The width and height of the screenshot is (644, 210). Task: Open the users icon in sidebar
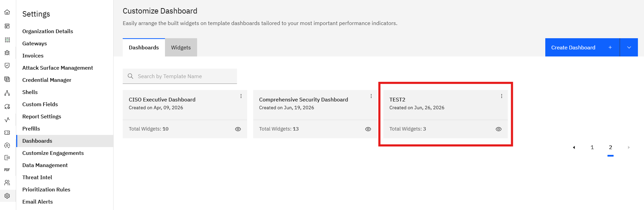pos(7,183)
